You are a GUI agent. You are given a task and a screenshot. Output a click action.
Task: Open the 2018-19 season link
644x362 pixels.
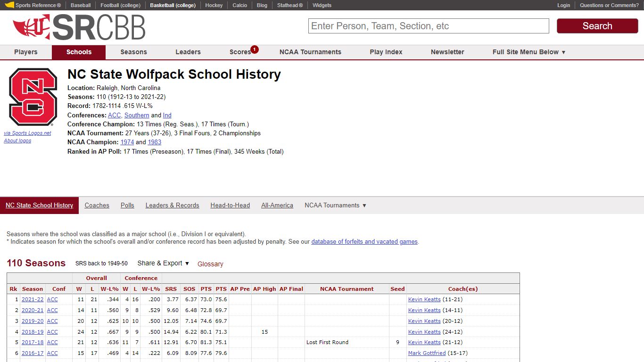pos(33,332)
